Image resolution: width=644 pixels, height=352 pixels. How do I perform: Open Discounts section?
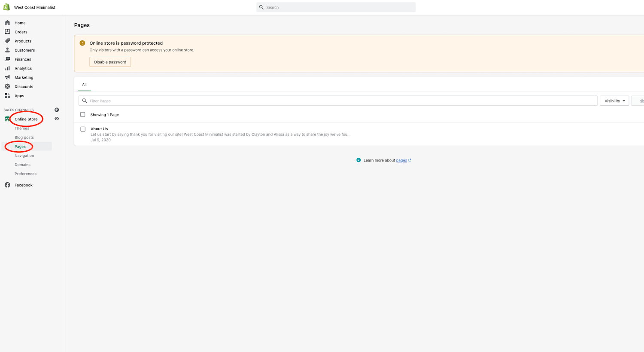pos(24,86)
